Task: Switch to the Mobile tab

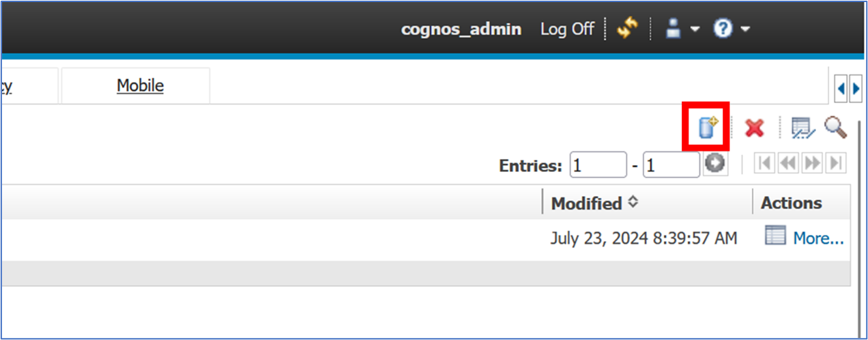Action: point(140,85)
